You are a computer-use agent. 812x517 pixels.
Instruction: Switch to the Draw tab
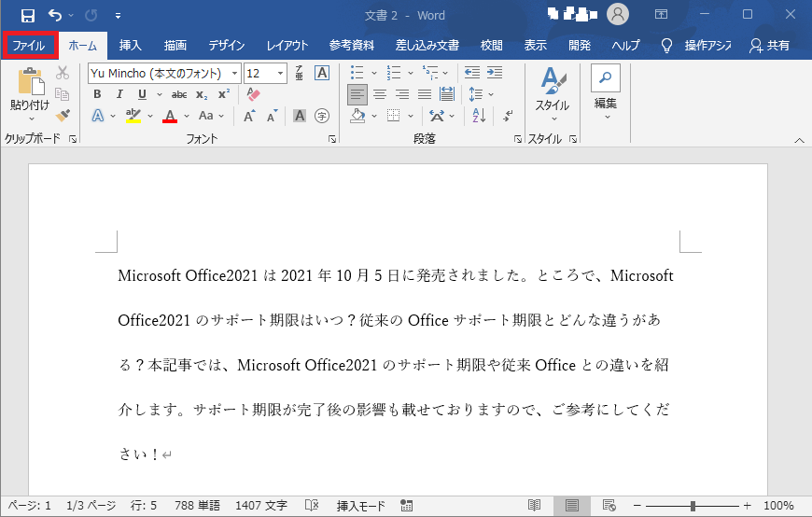click(x=175, y=46)
